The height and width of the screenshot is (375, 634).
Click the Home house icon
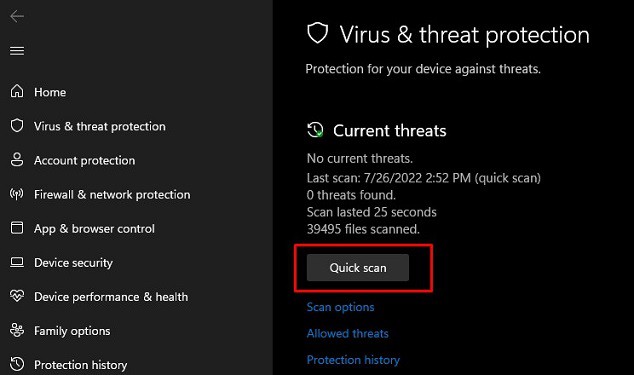[x=17, y=91]
